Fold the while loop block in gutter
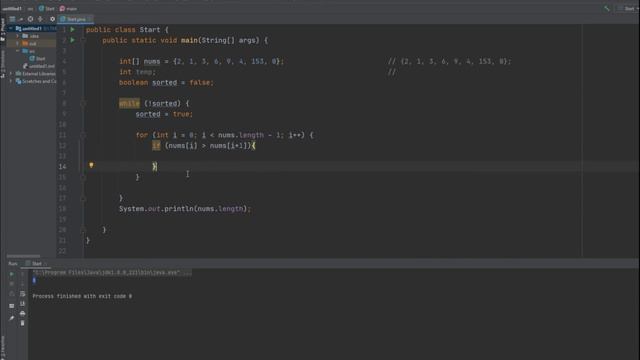The width and height of the screenshot is (640, 360). coord(83,104)
